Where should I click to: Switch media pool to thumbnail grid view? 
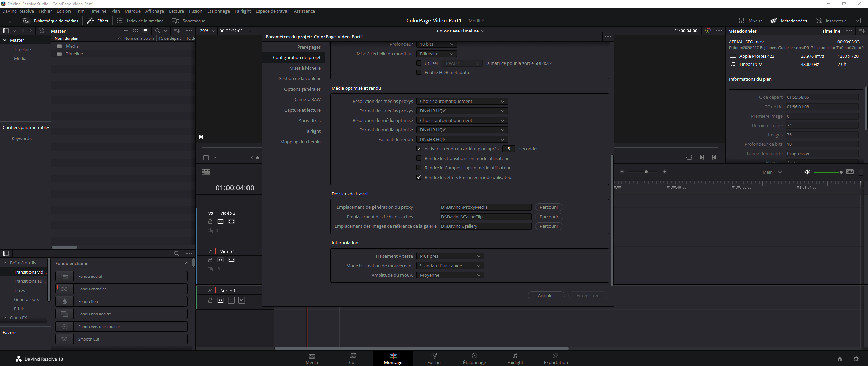136,31
